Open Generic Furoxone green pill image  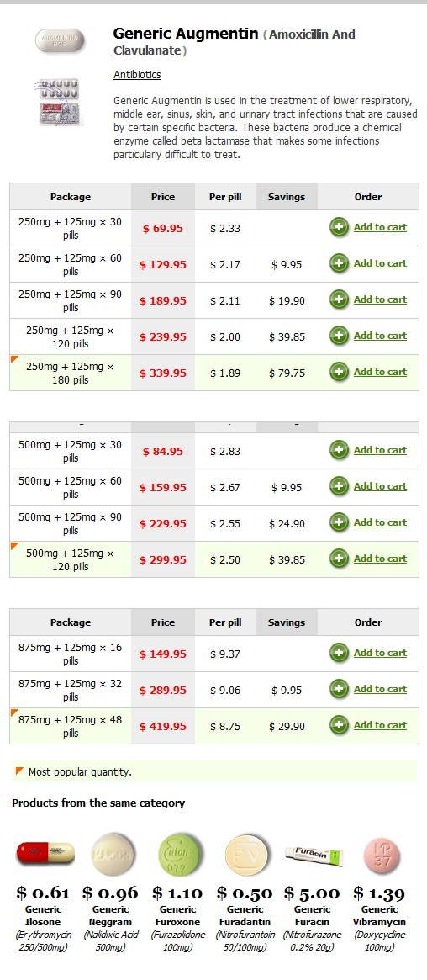pyautogui.click(x=178, y=853)
